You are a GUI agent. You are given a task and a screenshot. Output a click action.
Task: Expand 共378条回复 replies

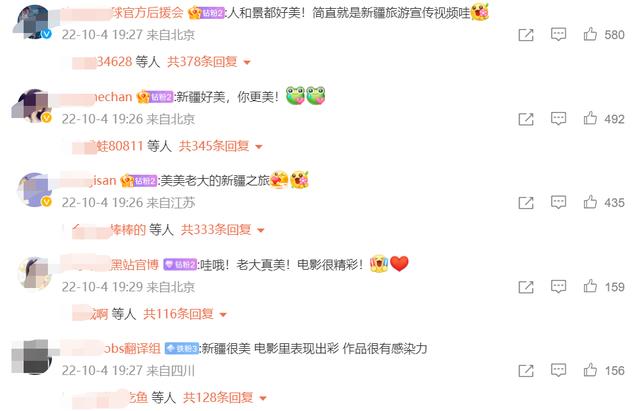[209, 62]
